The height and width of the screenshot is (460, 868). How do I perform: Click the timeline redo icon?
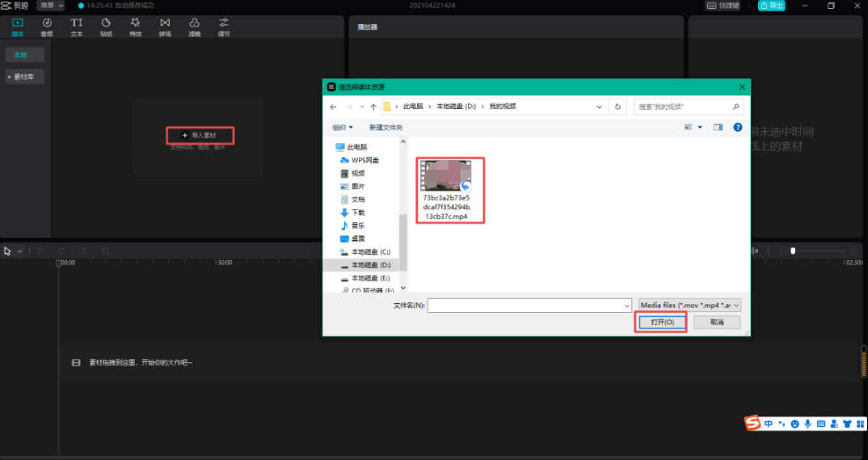click(x=62, y=251)
